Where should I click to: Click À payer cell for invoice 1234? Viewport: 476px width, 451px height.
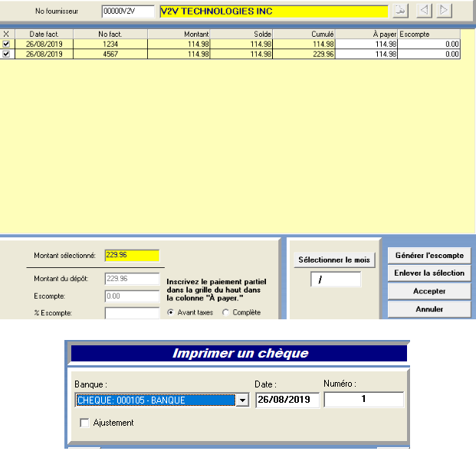tap(366, 44)
